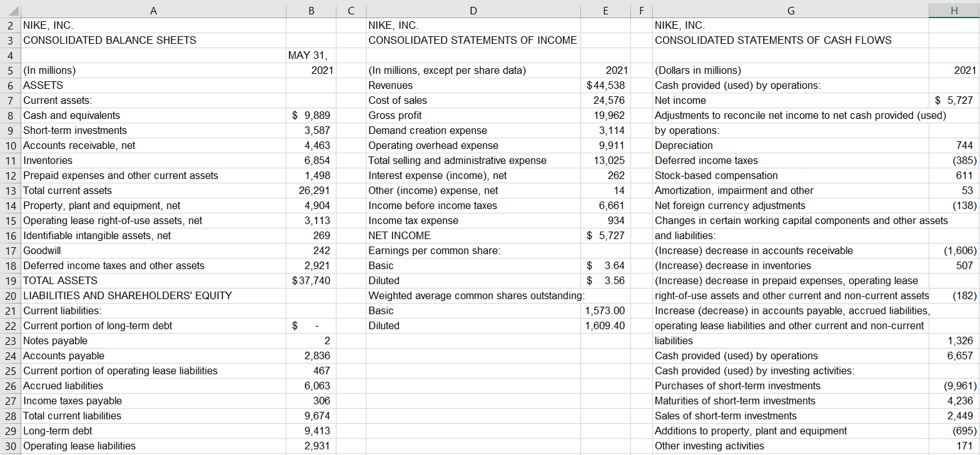This screenshot has height=455, width=980.
Task: Click TOTAL ASSETS value $37,740
Action: [x=311, y=280]
